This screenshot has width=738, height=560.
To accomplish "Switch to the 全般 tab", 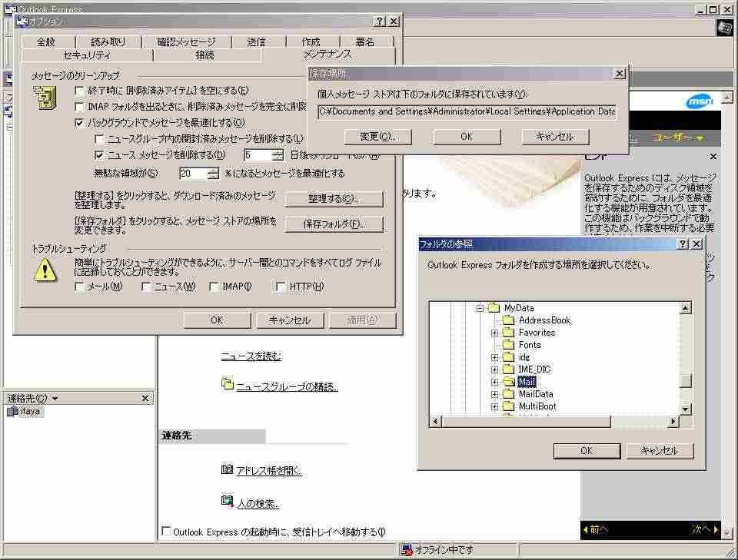I will coord(47,41).
